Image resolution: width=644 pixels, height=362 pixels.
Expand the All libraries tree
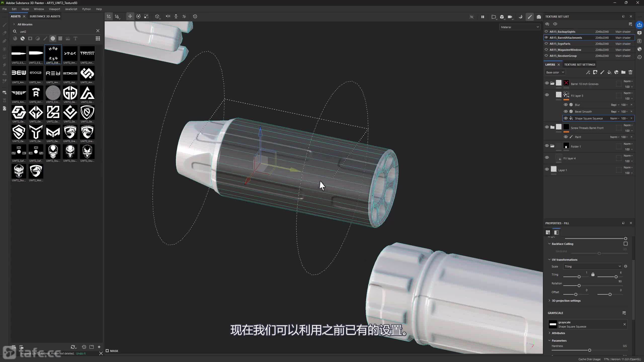point(14,24)
